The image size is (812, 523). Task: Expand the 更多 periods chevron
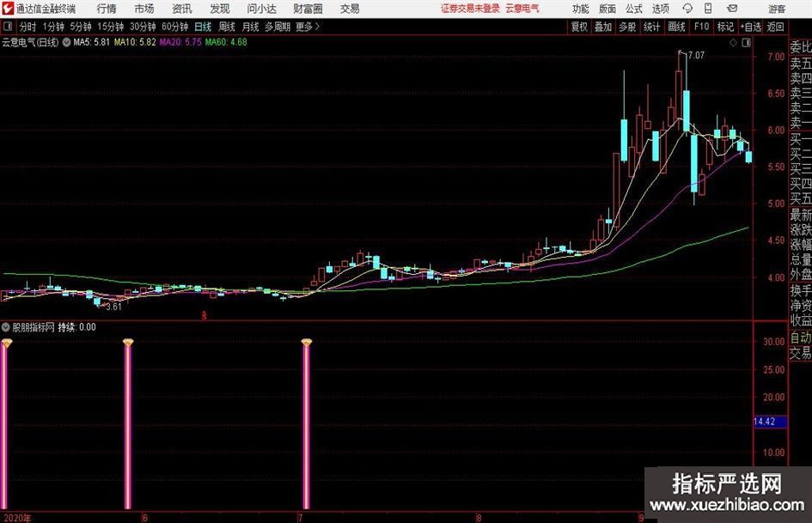tap(308, 27)
